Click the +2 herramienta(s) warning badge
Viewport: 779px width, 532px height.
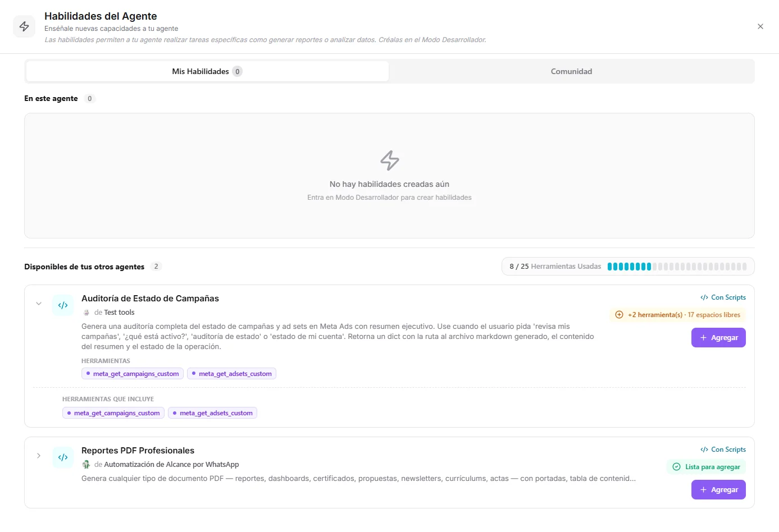point(678,315)
